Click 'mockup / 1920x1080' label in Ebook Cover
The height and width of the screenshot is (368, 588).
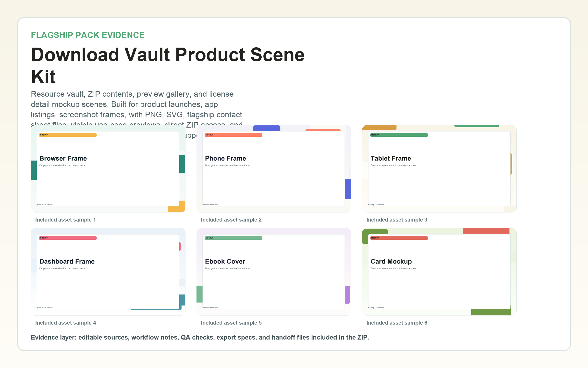pyautogui.click(x=210, y=308)
